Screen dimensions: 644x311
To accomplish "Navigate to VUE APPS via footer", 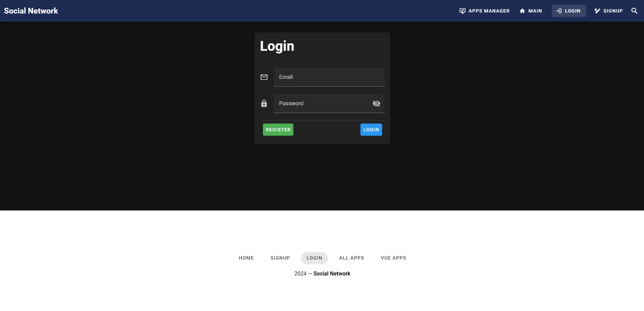I will pyautogui.click(x=393, y=258).
